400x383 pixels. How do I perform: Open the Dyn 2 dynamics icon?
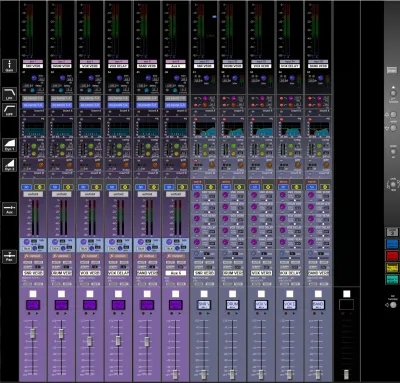10,165
